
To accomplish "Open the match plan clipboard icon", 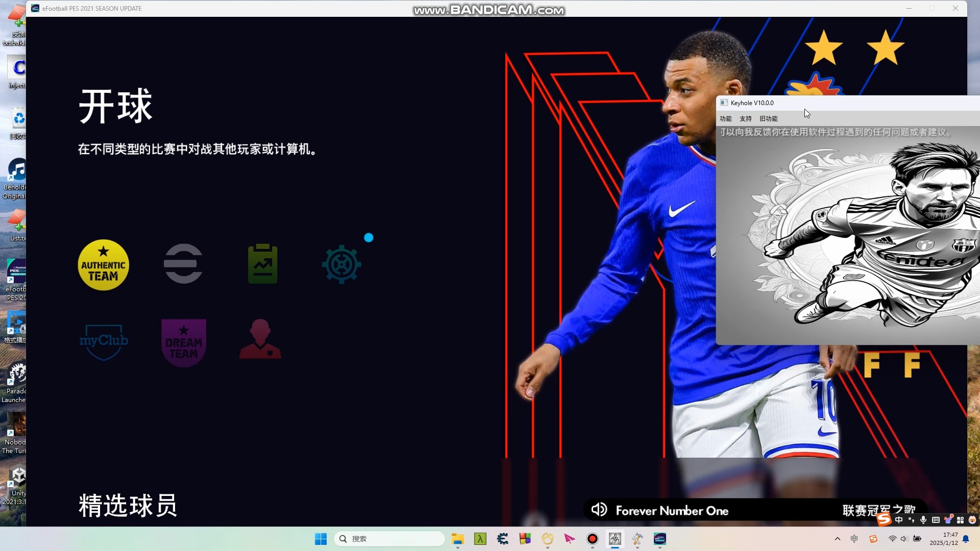I will click(262, 263).
